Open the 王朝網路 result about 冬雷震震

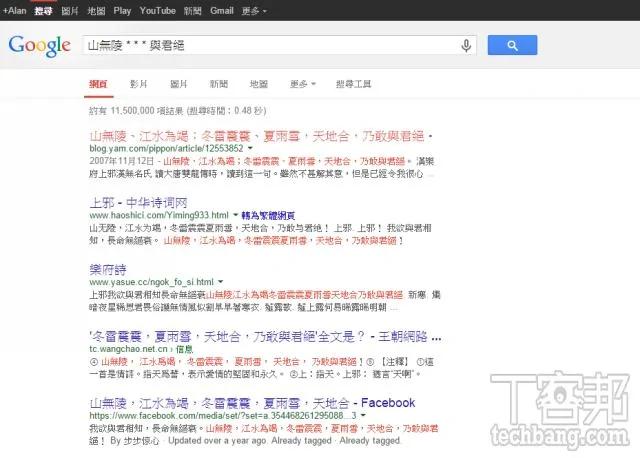[265, 337]
